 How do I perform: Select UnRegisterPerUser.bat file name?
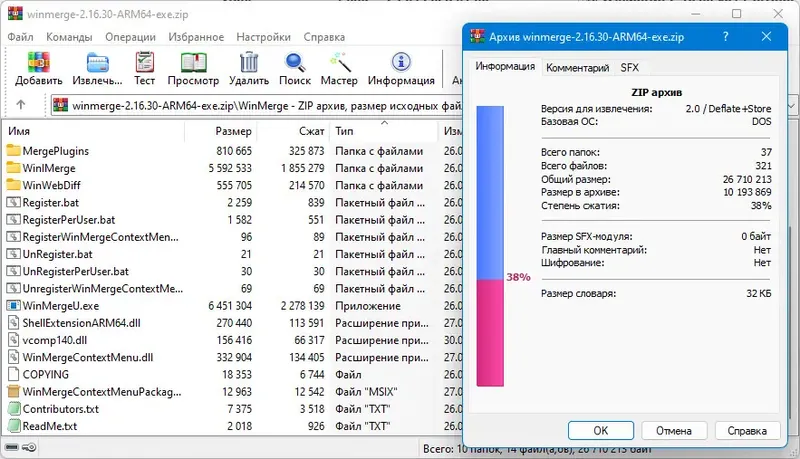tap(76, 271)
